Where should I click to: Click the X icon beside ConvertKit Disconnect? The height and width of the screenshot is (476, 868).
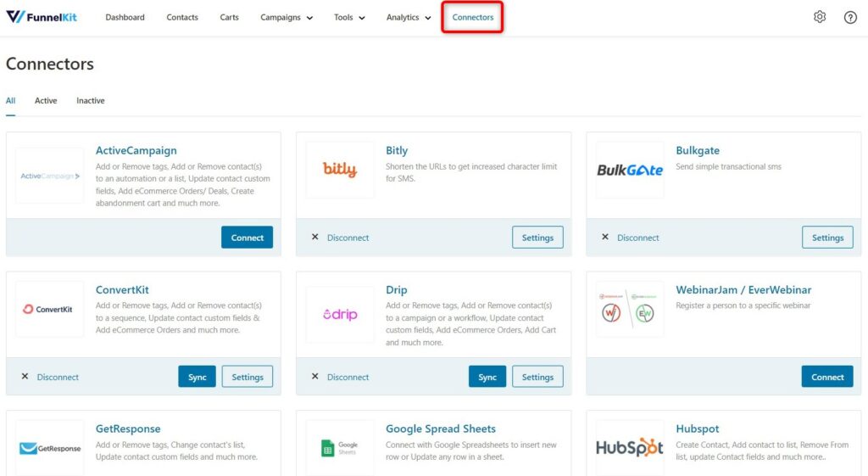click(25, 376)
